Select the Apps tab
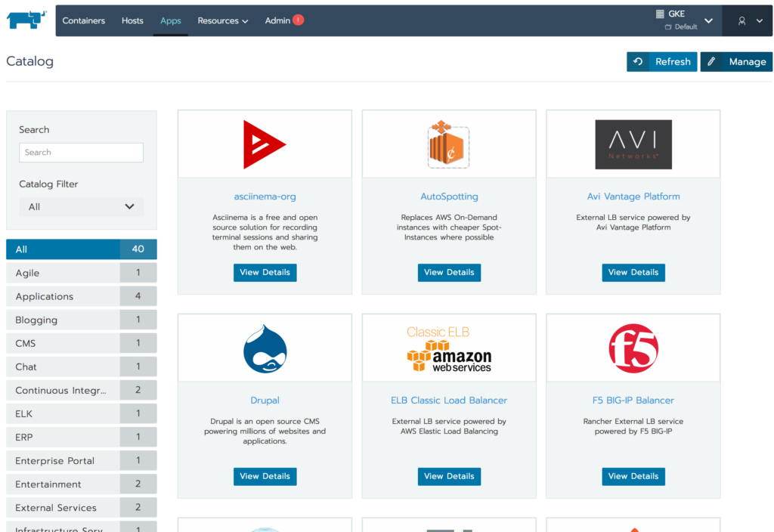 [x=170, y=20]
